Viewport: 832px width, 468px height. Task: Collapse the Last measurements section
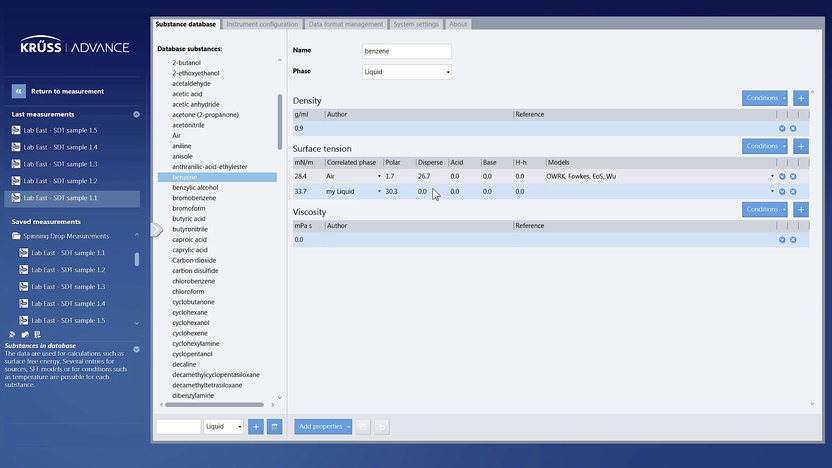coord(136,114)
